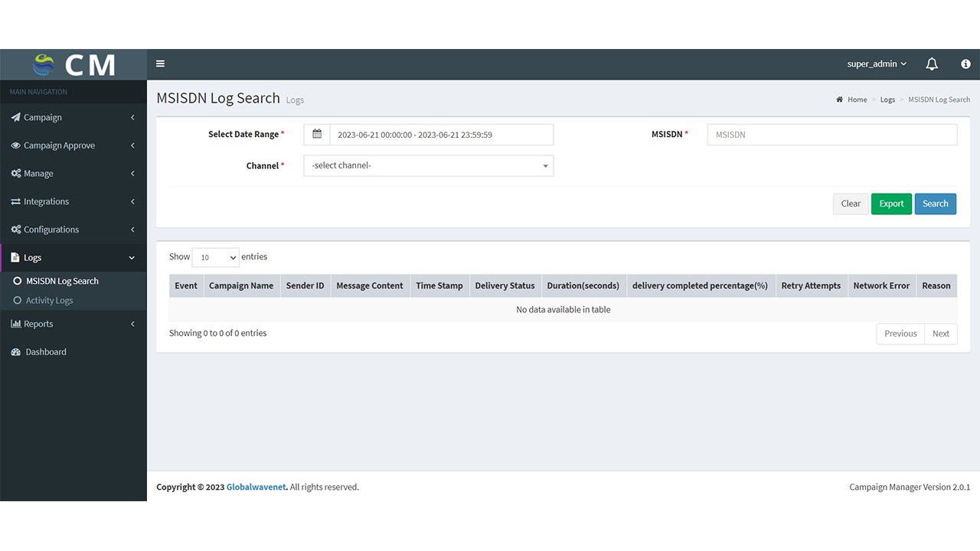Open the show entries count dropdown

coord(215,258)
